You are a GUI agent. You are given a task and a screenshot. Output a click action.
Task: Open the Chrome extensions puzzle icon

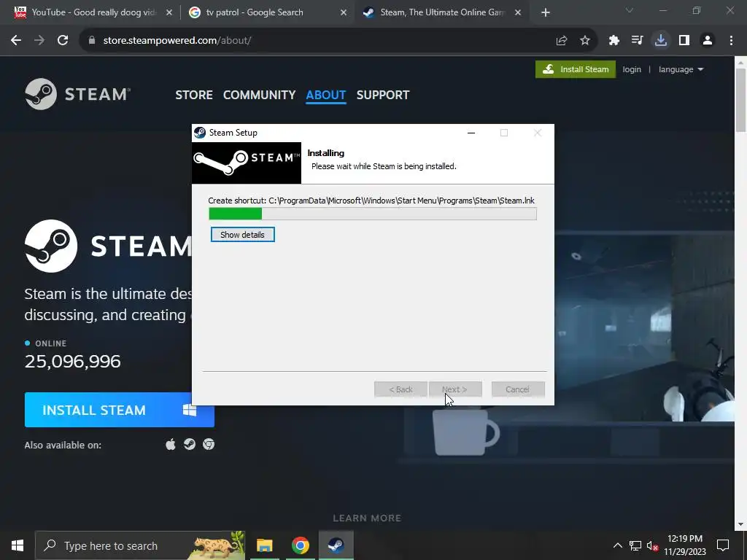[x=614, y=41]
